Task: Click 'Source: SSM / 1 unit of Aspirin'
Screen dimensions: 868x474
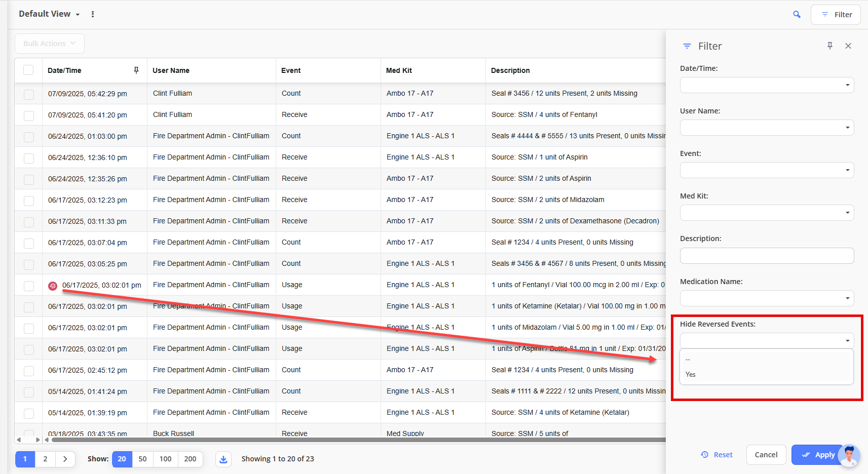Action: coord(540,157)
